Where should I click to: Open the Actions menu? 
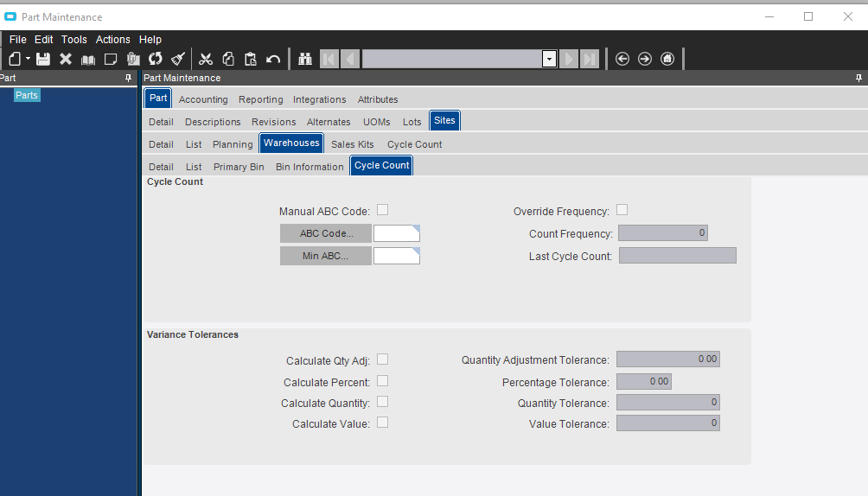tap(113, 39)
